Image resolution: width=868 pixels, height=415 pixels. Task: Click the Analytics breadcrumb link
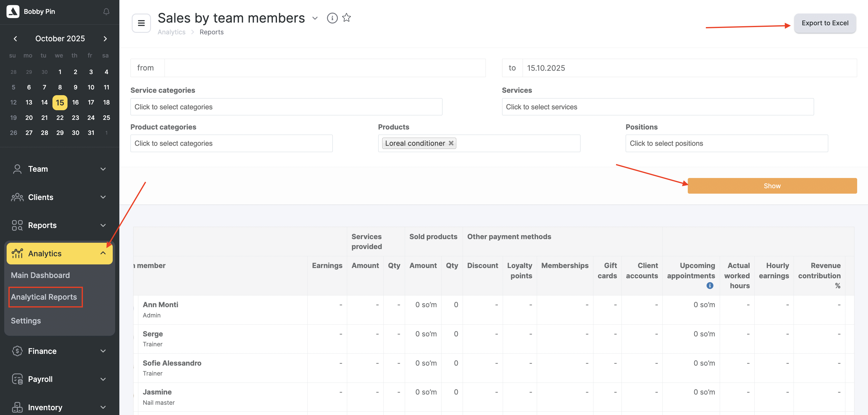tap(171, 32)
